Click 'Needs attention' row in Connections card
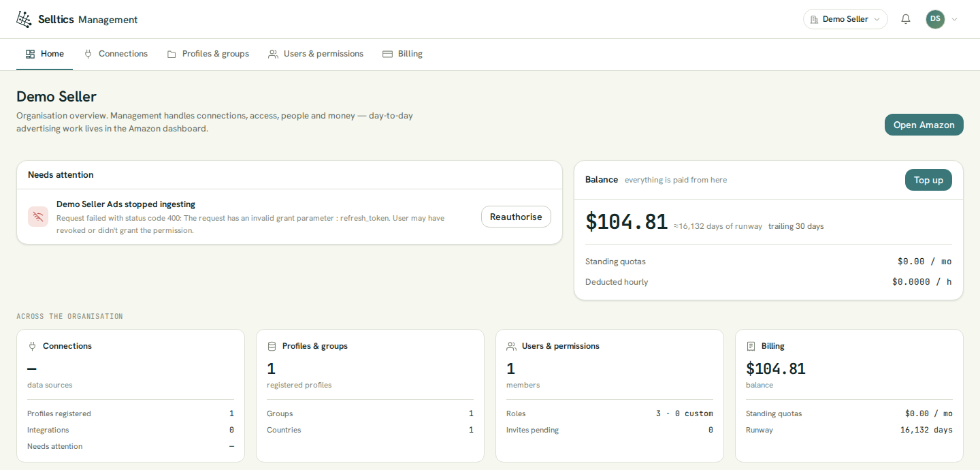 tap(131, 446)
